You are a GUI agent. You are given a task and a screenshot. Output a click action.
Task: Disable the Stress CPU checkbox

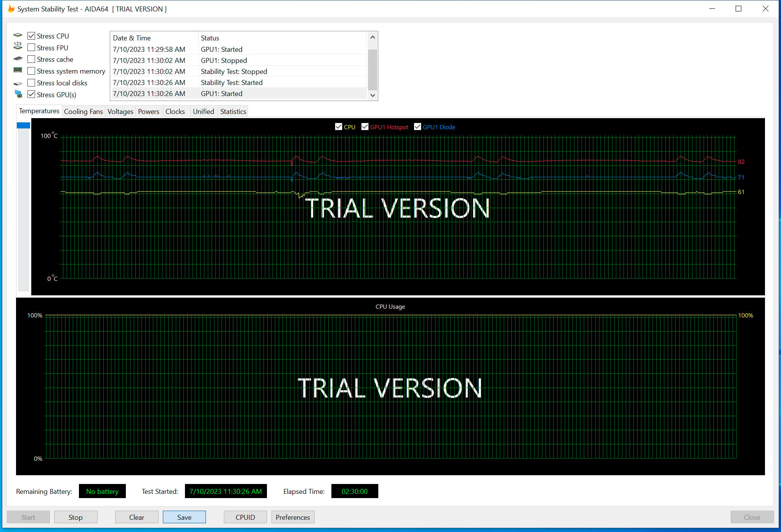(31, 36)
